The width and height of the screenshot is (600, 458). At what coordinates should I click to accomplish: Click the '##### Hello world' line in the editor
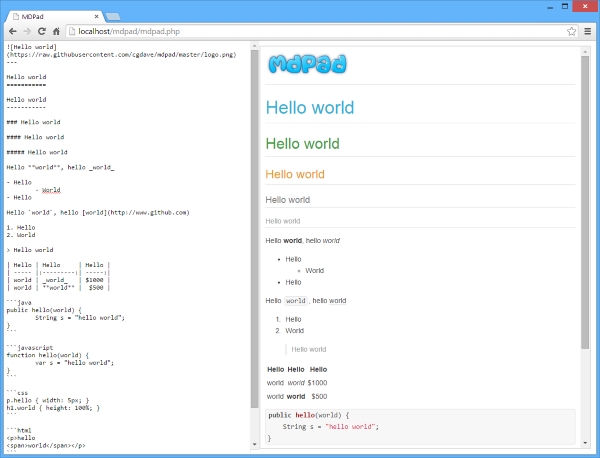37,152
